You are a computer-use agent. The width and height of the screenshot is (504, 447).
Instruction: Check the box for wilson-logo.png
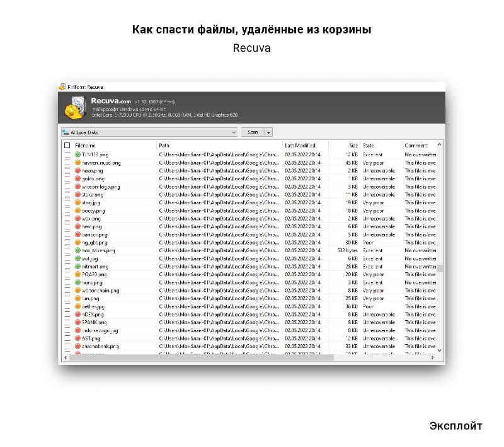click(67, 187)
